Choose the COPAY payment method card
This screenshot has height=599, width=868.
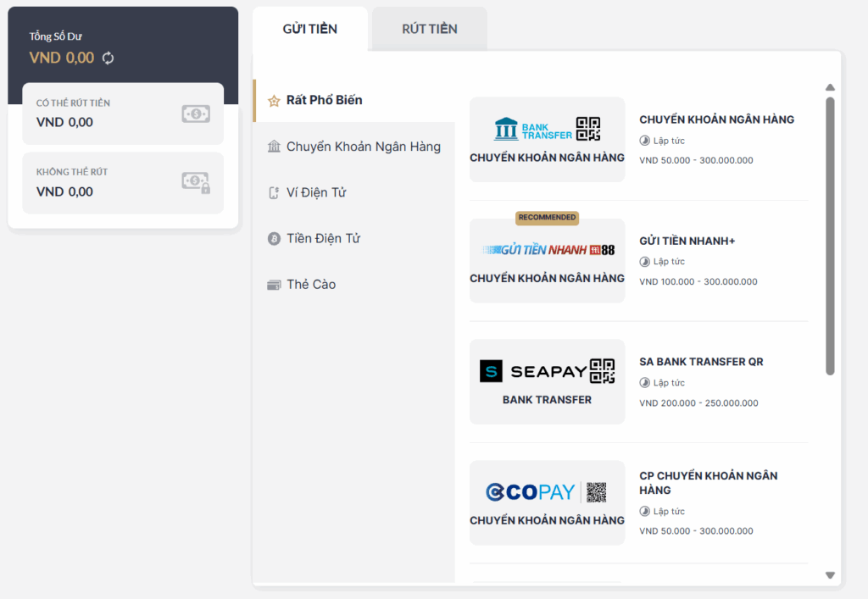pos(547,502)
